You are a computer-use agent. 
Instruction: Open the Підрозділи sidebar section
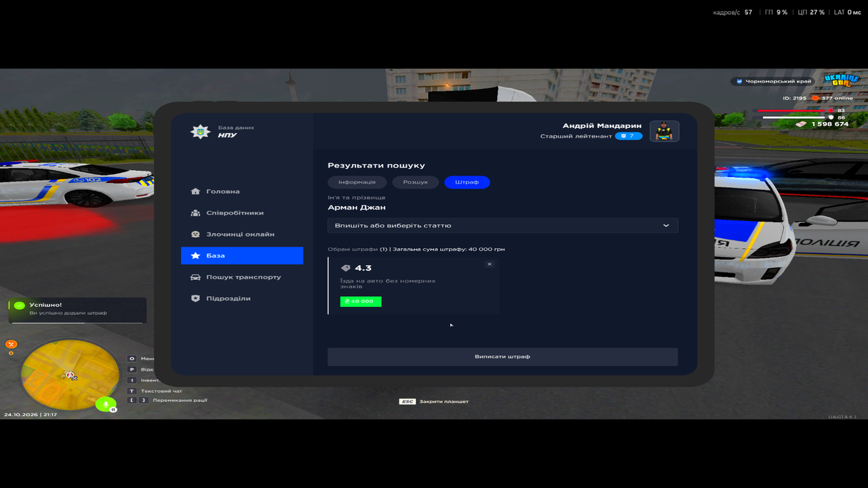[x=241, y=298]
